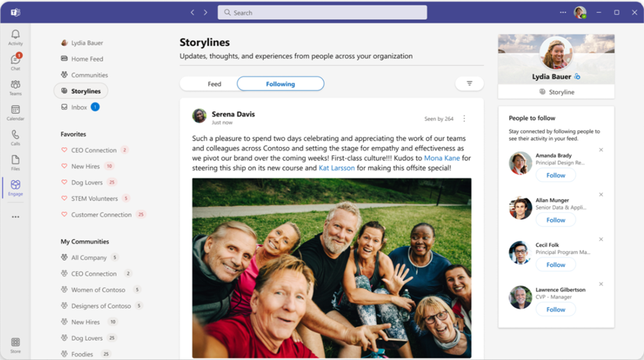Click the back navigation arrow
Screen dimensions: 644x360
[193, 12]
